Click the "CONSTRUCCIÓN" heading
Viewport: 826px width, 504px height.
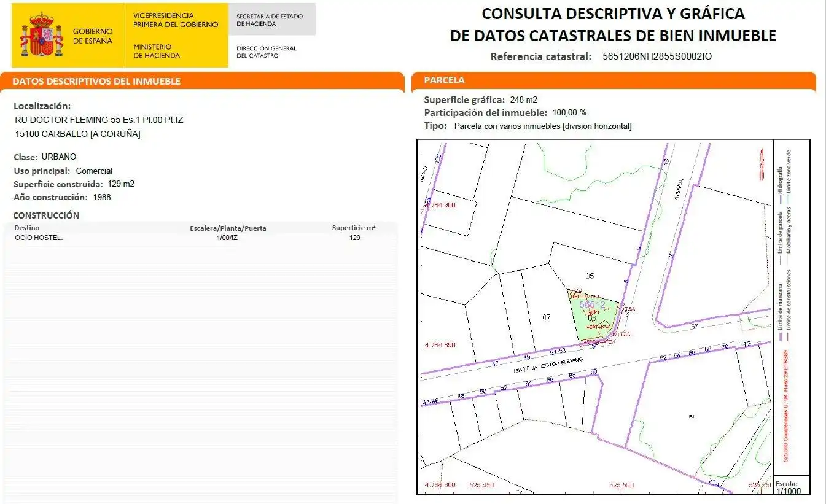pyautogui.click(x=47, y=215)
